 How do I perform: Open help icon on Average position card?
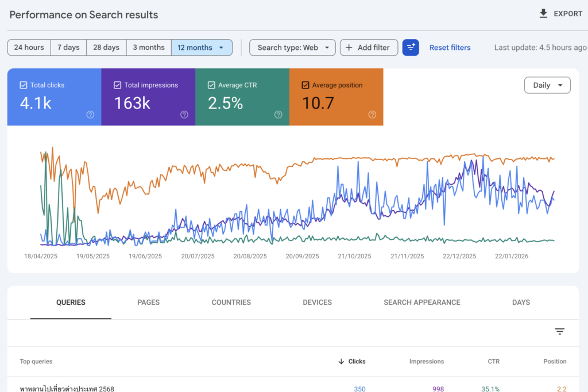(372, 115)
